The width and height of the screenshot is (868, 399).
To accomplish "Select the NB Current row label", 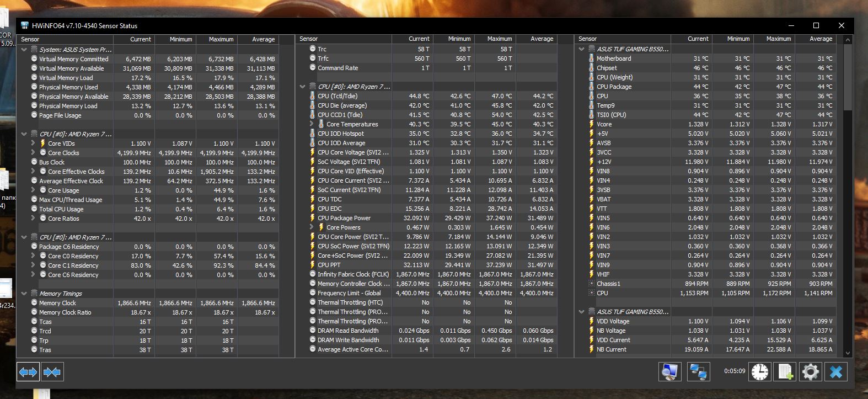I will tap(612, 349).
